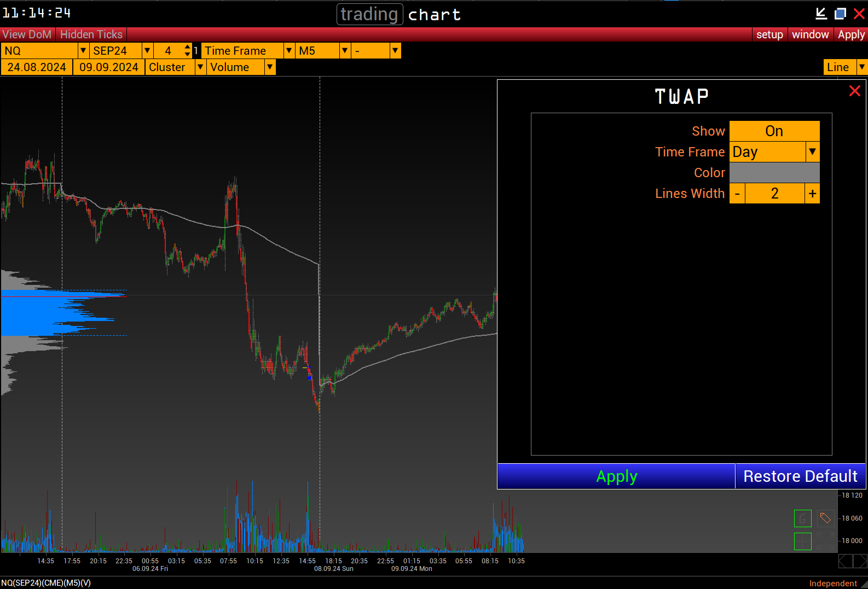This screenshot has width=868, height=589.
Task: Open the M5 interval dropdown
Action: coord(345,51)
